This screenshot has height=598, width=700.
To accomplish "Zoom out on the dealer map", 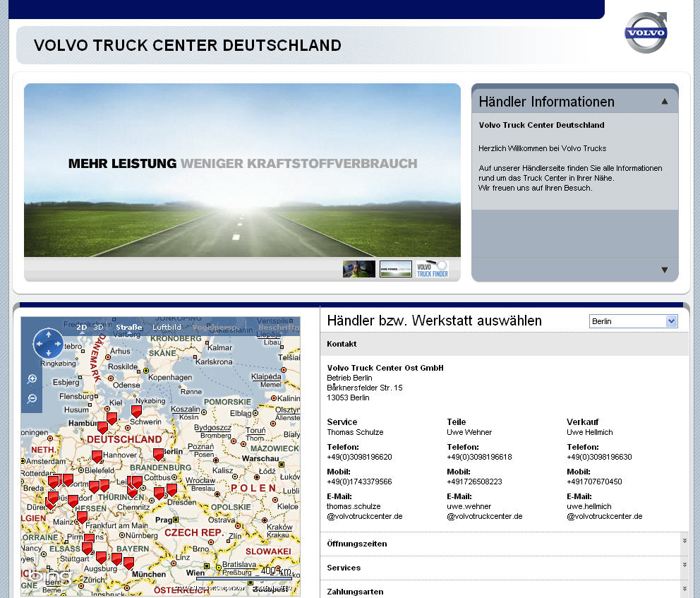I will click(x=32, y=398).
